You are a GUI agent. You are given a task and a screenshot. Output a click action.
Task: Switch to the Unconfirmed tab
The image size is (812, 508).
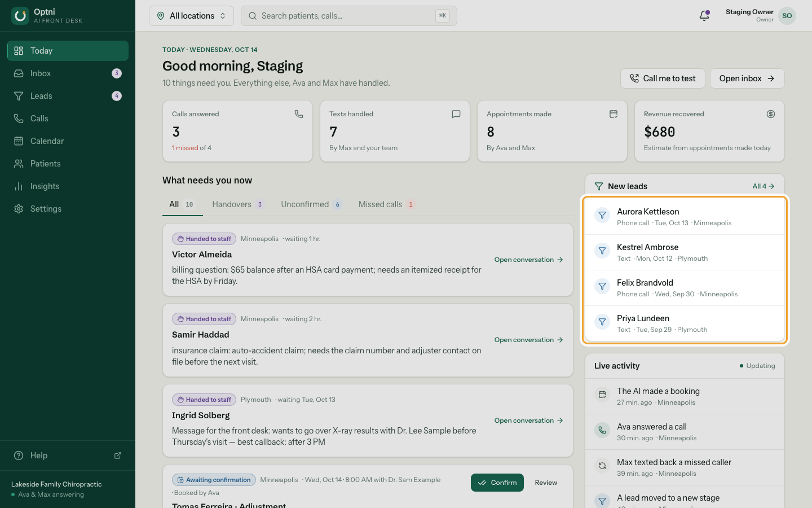click(311, 204)
